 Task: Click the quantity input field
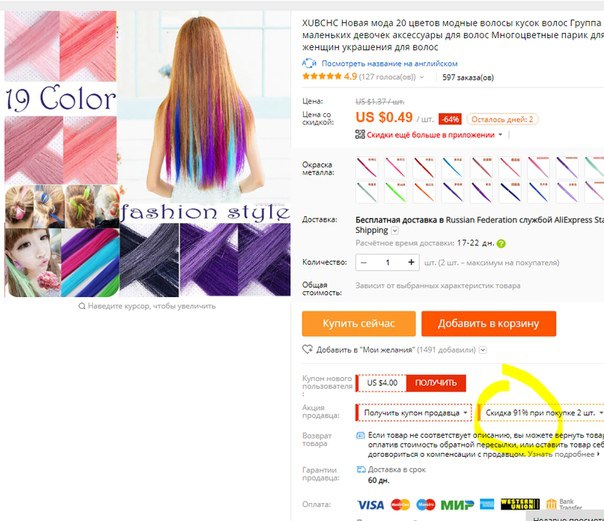[388, 263]
